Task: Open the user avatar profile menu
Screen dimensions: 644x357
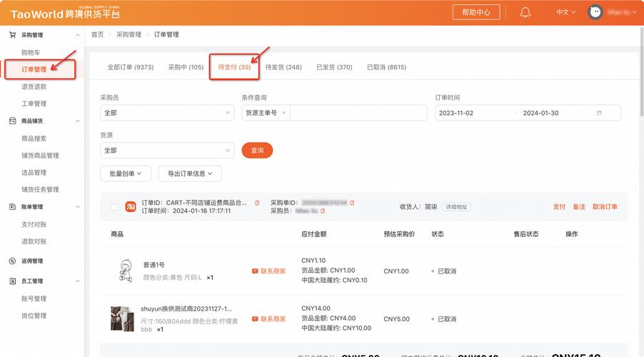Action: [x=595, y=13]
